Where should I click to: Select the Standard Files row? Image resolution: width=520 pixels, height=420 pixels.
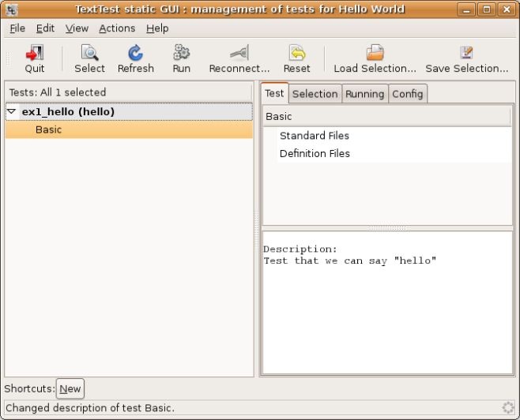coord(387,136)
